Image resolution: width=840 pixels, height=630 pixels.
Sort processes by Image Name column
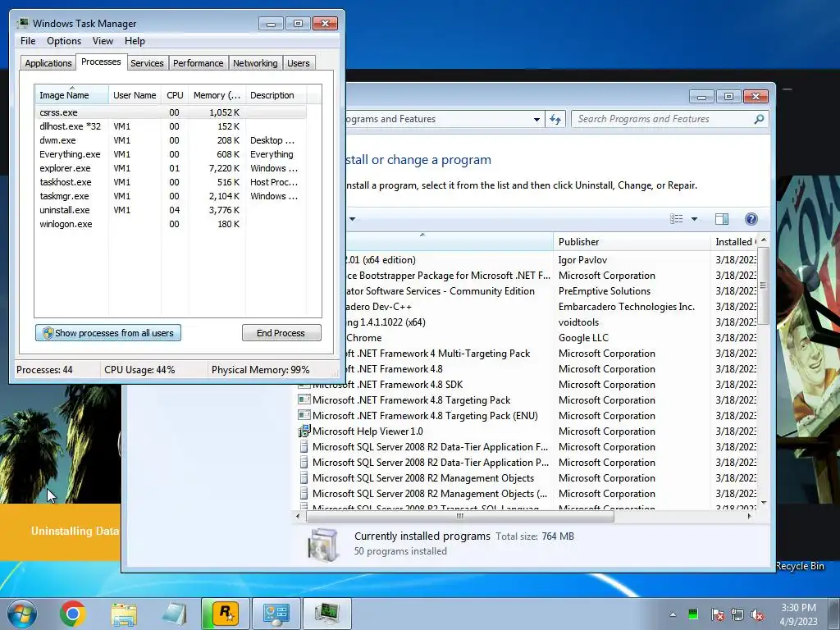click(x=71, y=95)
